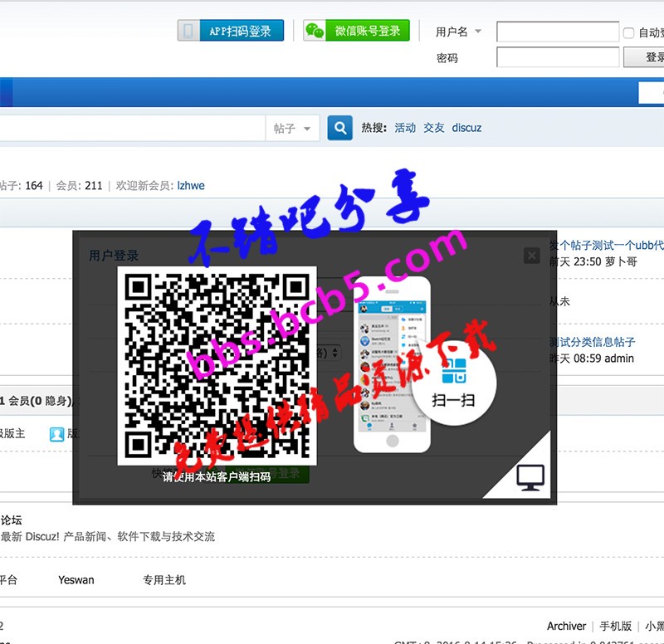Focus the username input field
Viewport: 664px width, 644px height.
point(558,32)
